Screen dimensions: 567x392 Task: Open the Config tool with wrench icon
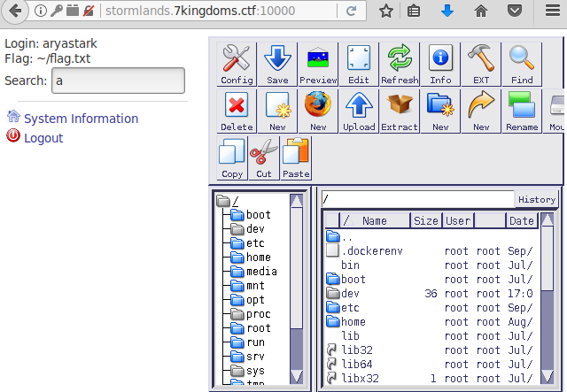point(237,65)
